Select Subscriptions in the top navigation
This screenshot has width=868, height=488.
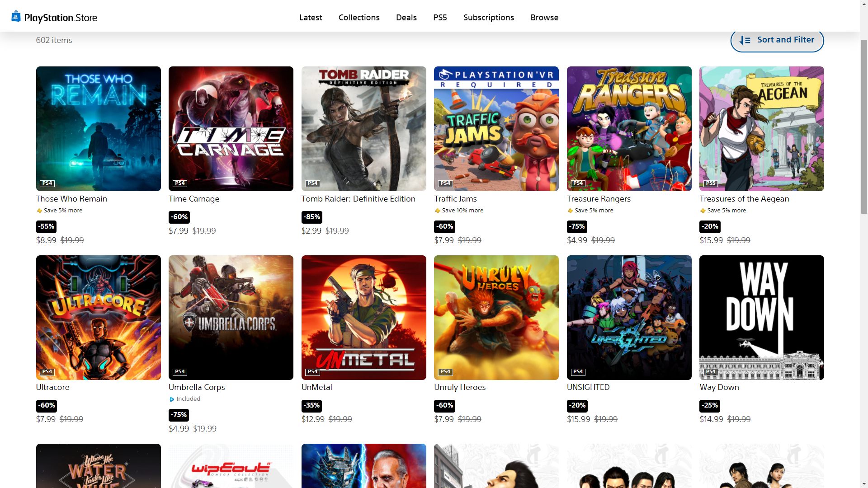488,18
